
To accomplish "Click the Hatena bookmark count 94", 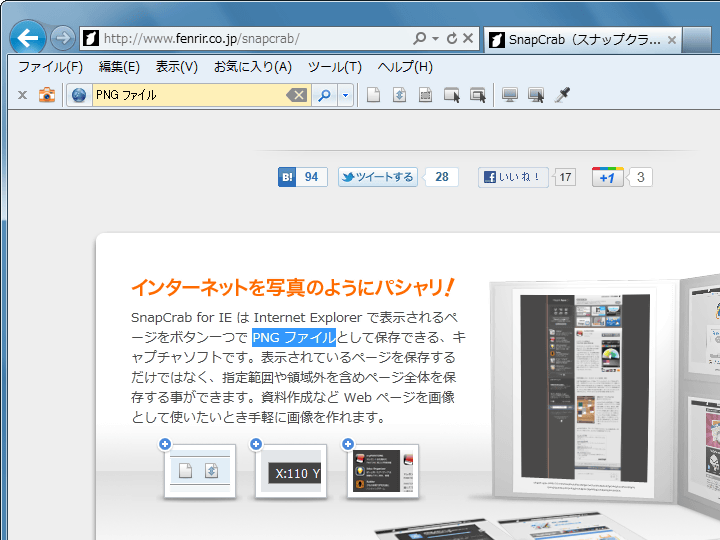I will pyautogui.click(x=311, y=177).
